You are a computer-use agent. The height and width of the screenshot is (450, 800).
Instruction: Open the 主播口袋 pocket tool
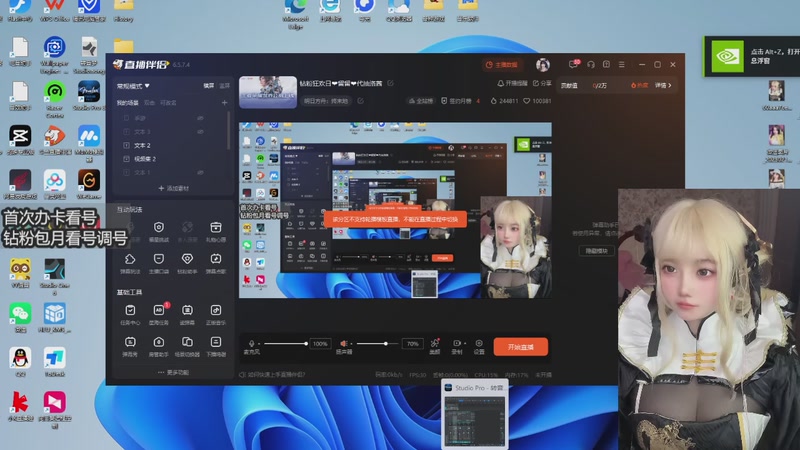click(159, 262)
